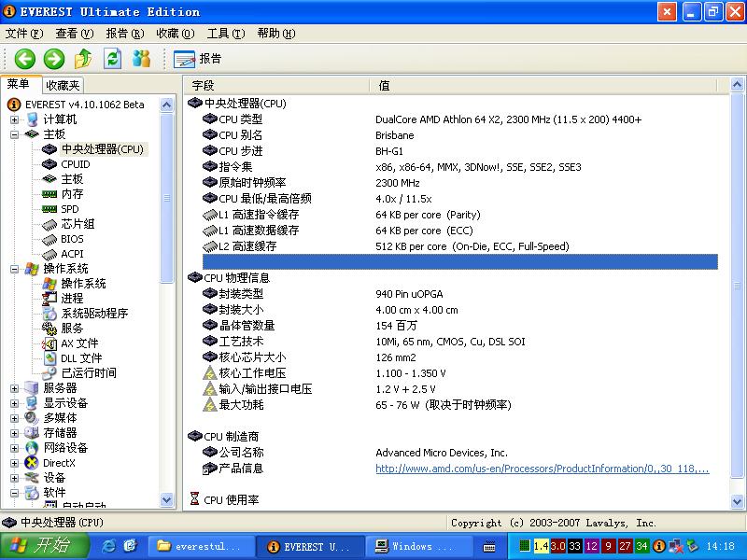This screenshot has height=560, width=747.
Task: Collapse the 主板 tree node
Action: point(15,134)
